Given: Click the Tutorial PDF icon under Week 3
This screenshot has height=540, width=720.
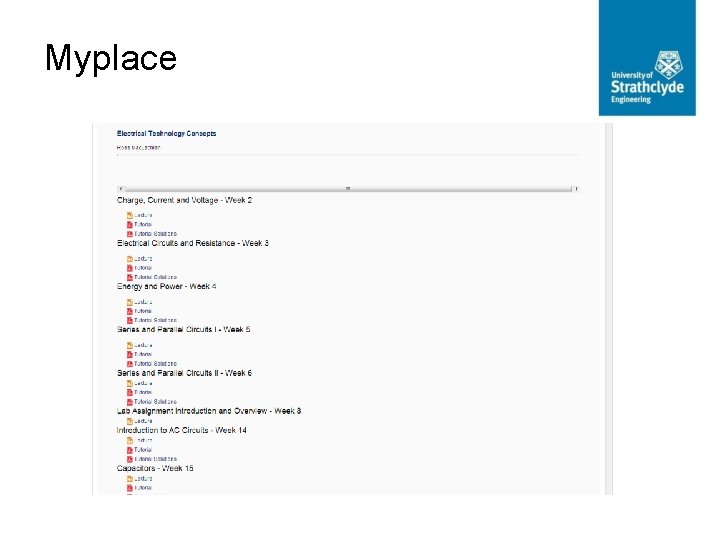Looking at the screenshot, I should (130, 268).
